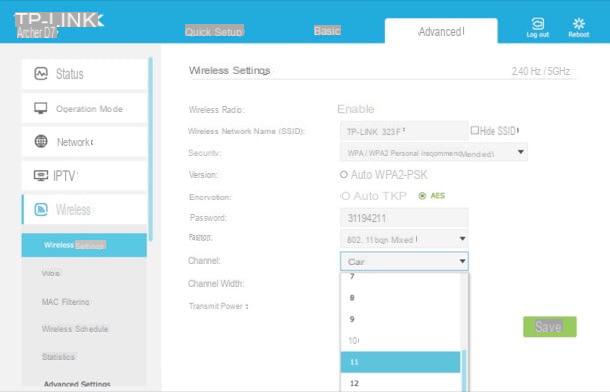Click the Save button
This screenshot has height=392, width=610.
pyautogui.click(x=550, y=327)
